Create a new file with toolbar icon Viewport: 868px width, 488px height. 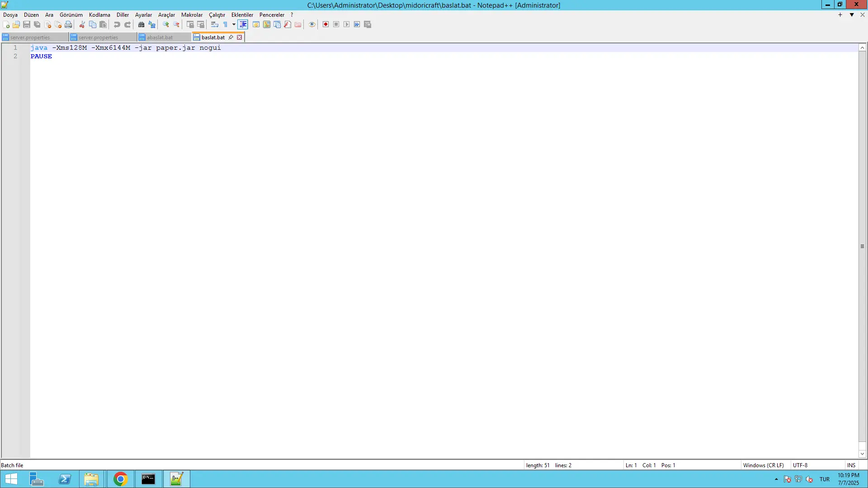tap(6, 24)
